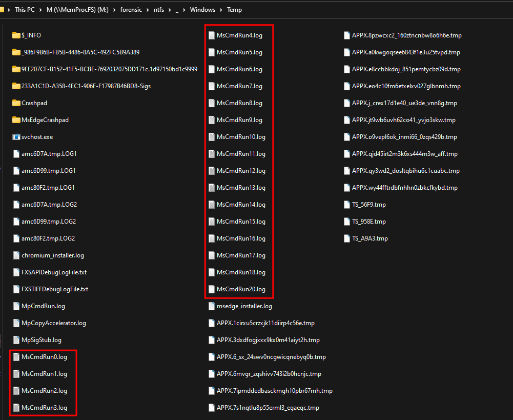Click the MsCmdRun0.log file icon

[16, 357]
